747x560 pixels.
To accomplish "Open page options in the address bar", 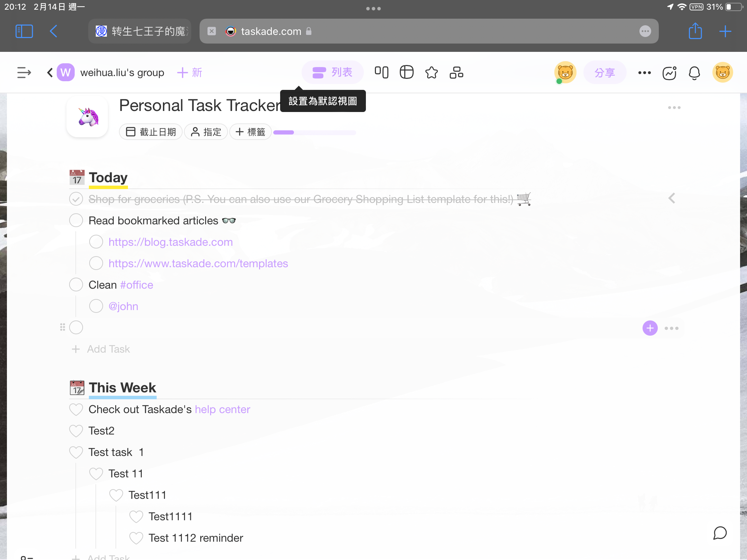I will pyautogui.click(x=645, y=31).
